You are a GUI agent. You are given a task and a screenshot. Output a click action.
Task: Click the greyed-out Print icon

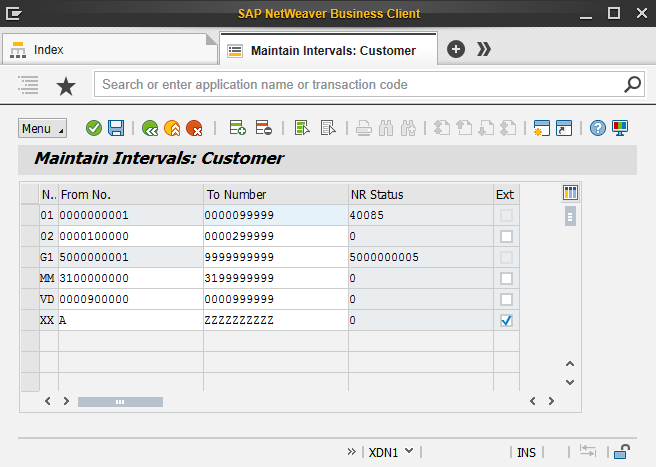pyautogui.click(x=364, y=128)
